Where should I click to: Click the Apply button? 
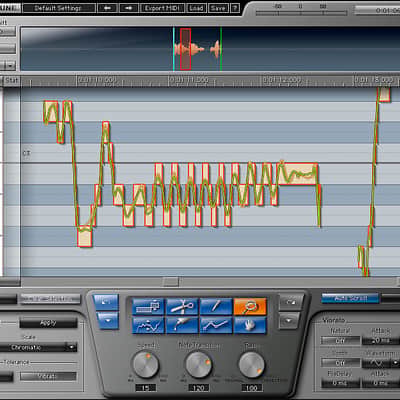point(48,323)
